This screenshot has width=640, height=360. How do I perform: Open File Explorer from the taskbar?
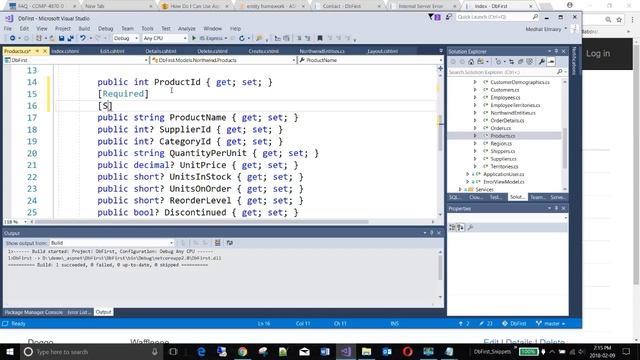tap(366, 351)
